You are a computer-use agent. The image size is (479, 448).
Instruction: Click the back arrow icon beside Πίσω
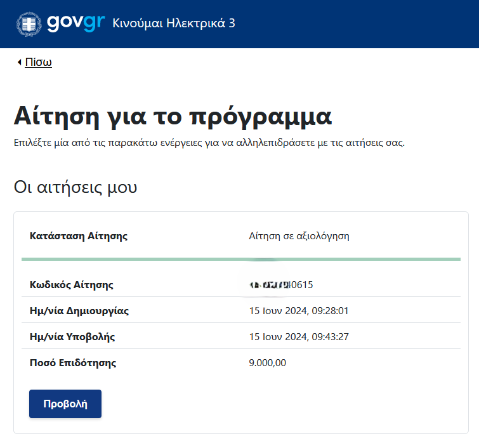[19, 62]
